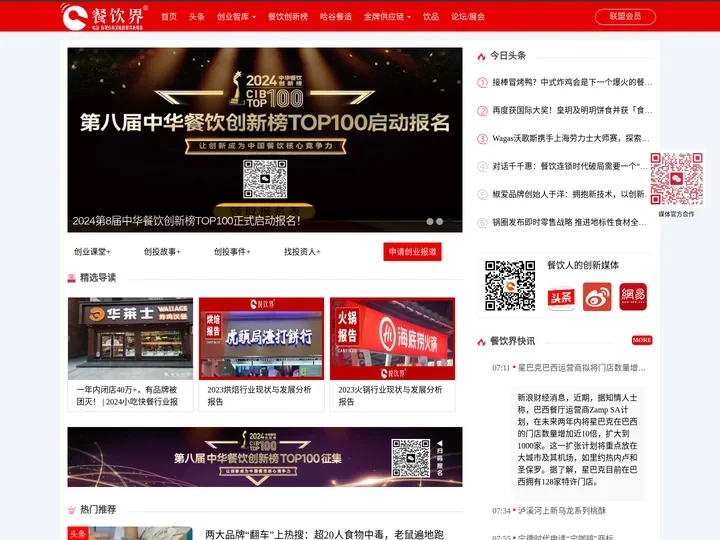
Task: Open the 07:11 星巴克巴西运营商 news flash
Action: click(569, 368)
